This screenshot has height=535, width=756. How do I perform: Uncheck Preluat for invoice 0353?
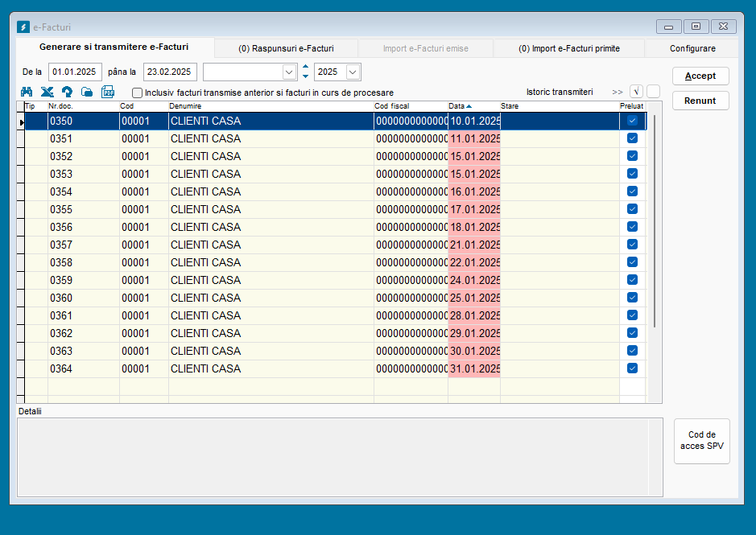coord(632,174)
